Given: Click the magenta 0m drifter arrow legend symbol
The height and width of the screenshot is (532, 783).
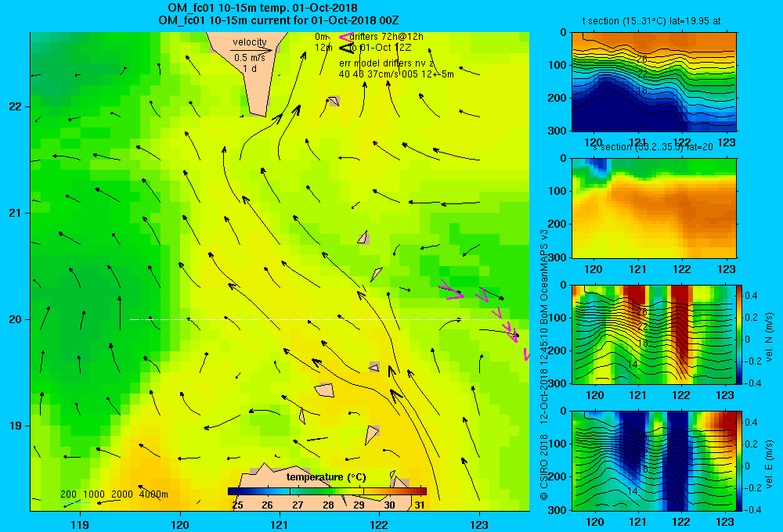Looking at the screenshot, I should click(345, 37).
